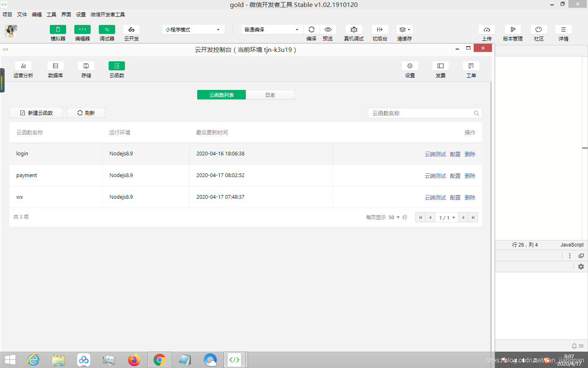
Task: Open the work order (工单) page
Action: pyautogui.click(x=471, y=66)
